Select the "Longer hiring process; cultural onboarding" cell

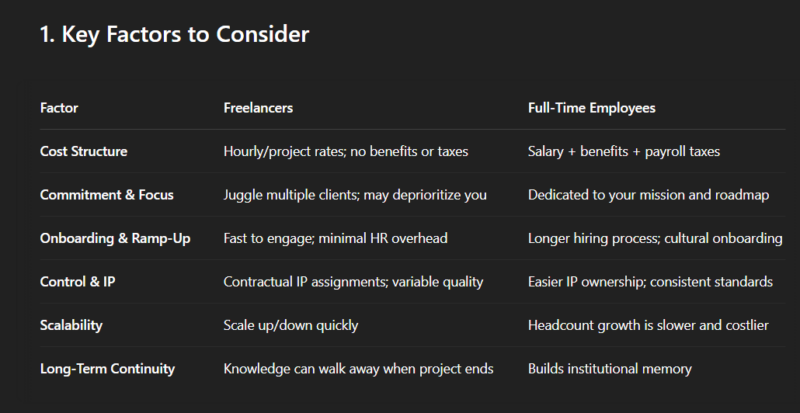655,238
